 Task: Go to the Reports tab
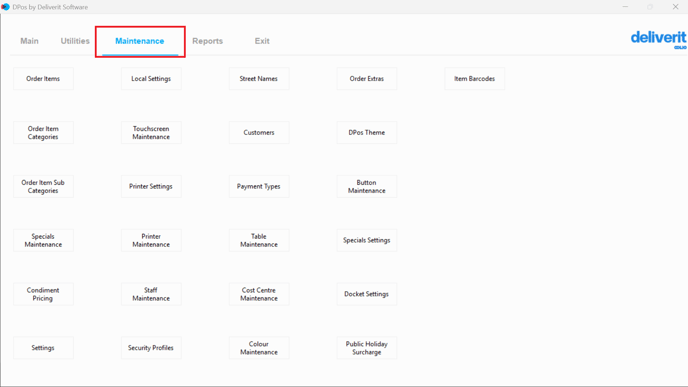pos(208,41)
